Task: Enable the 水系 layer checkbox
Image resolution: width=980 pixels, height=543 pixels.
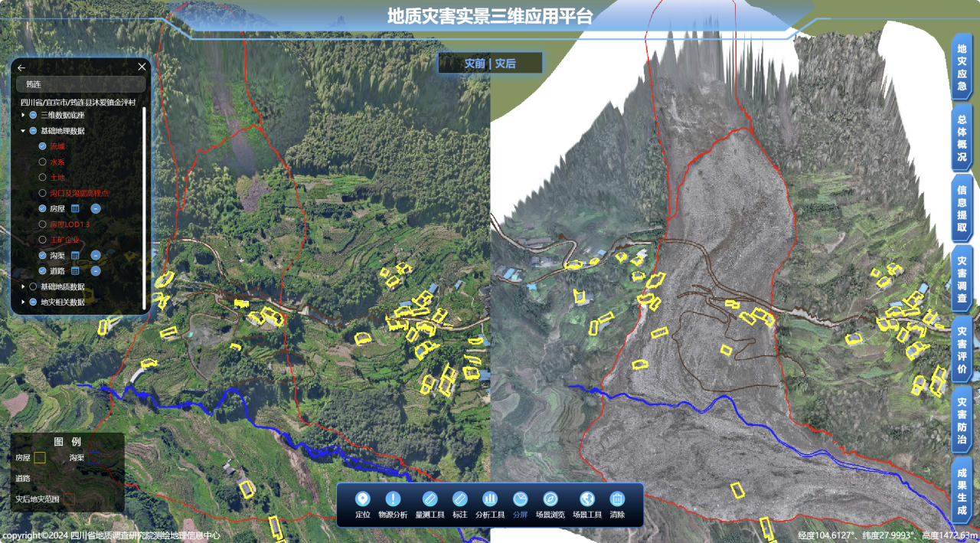Action: tap(43, 162)
